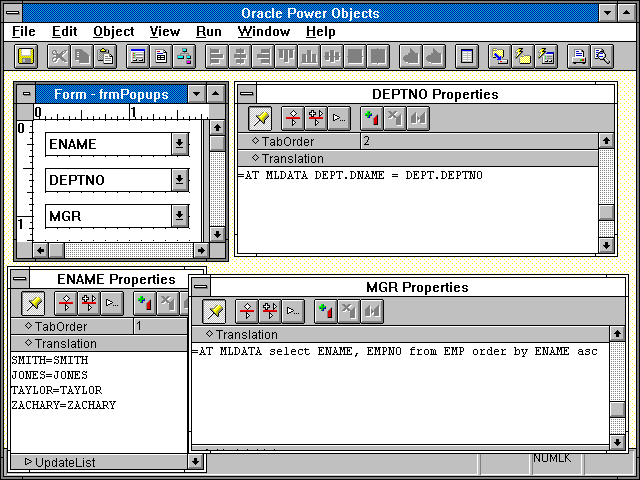The width and height of the screenshot is (640, 480).
Task: Open the Object menu
Action: pos(113,31)
